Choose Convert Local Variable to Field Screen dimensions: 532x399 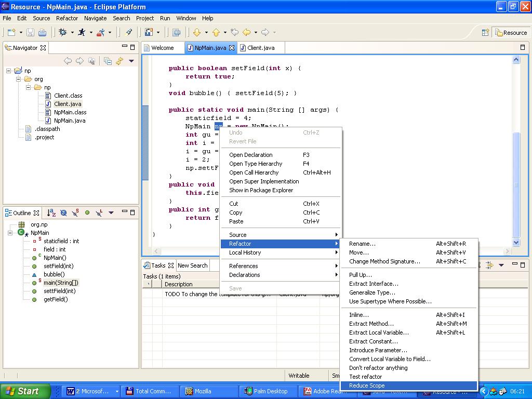pos(408,359)
